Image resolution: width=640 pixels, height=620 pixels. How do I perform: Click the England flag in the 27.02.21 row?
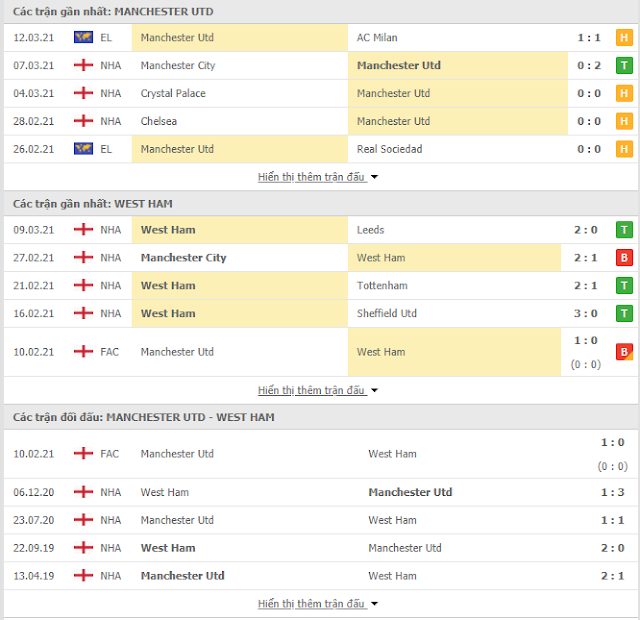click(x=83, y=258)
